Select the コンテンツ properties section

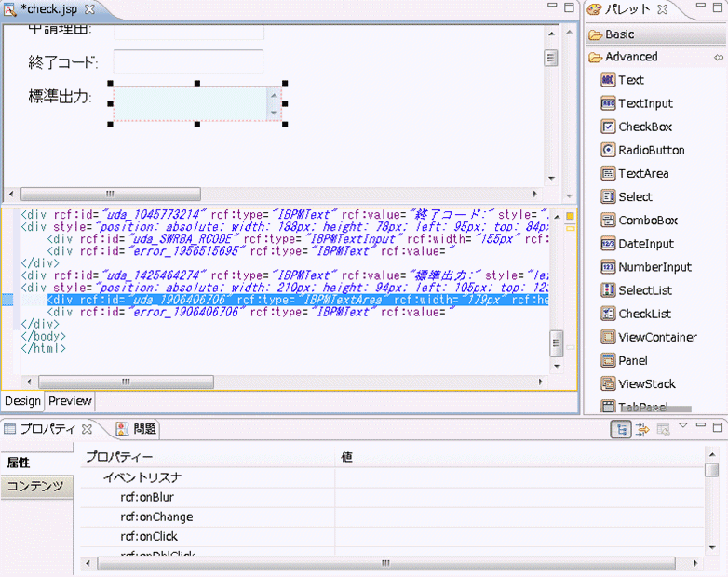35,486
